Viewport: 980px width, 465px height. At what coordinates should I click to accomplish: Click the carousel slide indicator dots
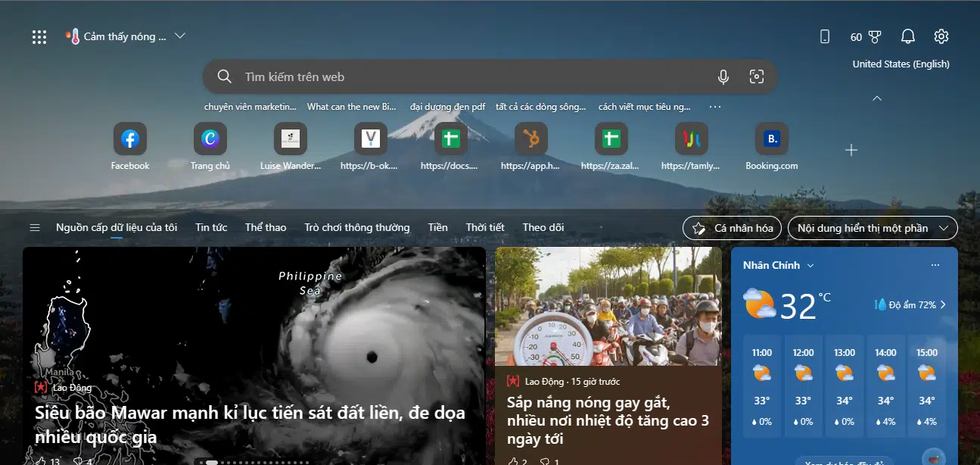click(254, 462)
